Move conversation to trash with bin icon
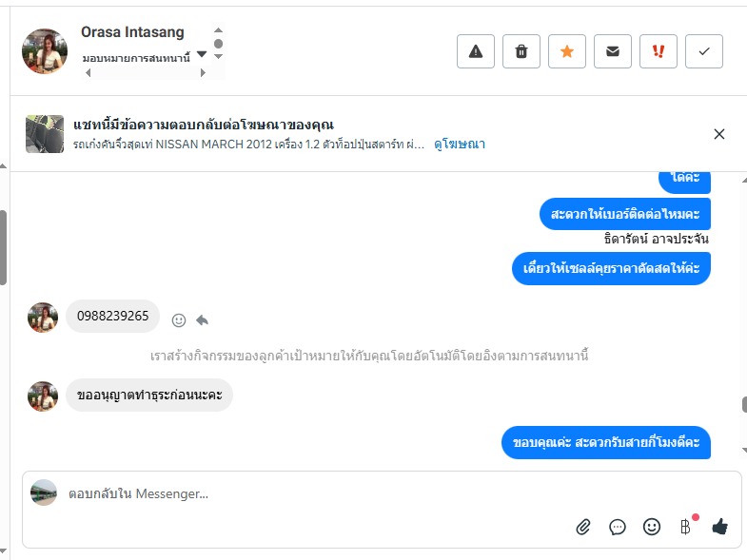 (521, 51)
